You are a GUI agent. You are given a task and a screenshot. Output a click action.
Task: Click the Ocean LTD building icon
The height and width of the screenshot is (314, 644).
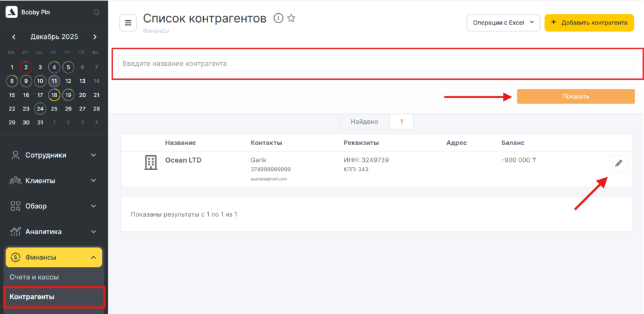click(150, 163)
